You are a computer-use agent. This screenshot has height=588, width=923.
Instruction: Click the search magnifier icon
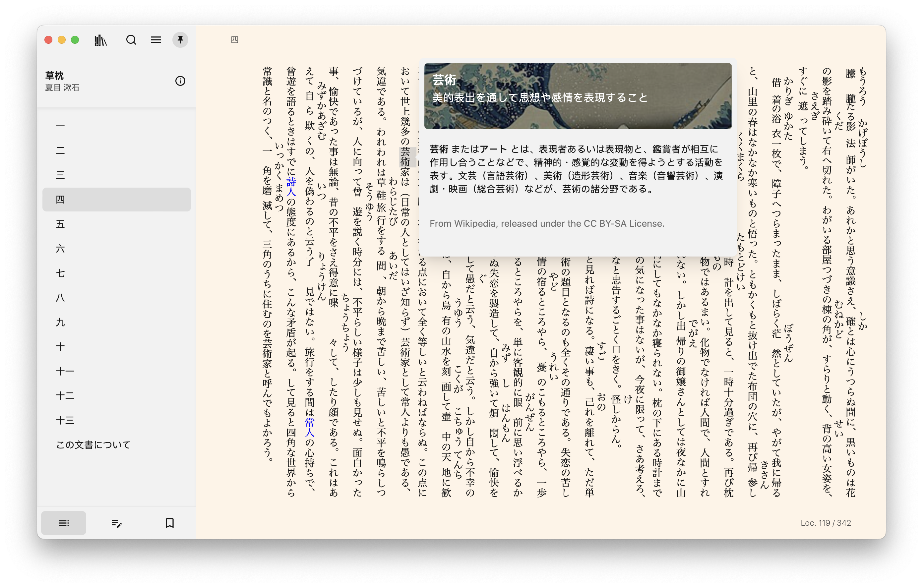coord(131,40)
